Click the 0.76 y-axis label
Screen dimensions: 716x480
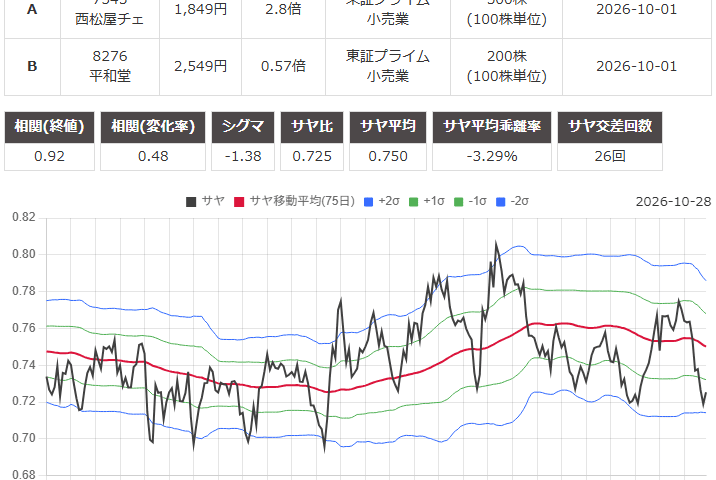[24, 328]
